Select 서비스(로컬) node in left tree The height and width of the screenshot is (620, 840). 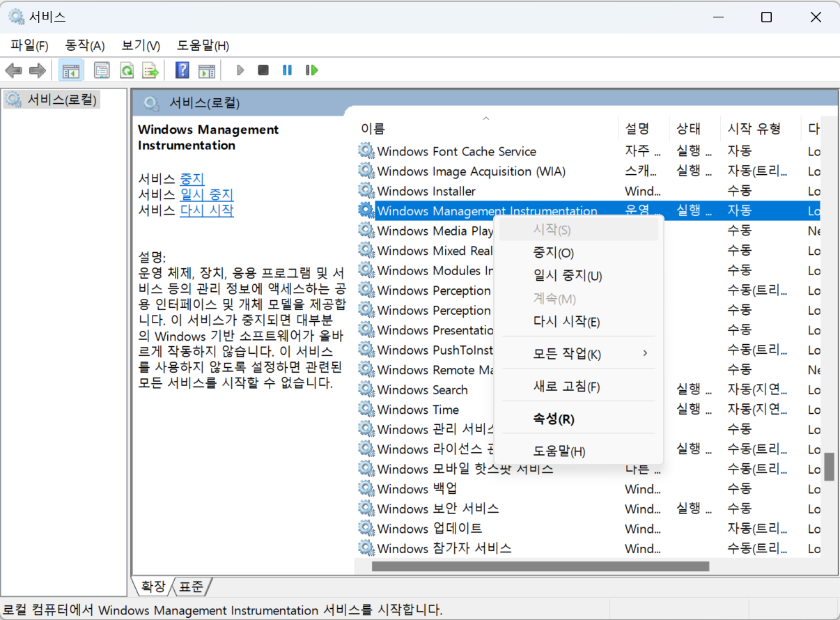(52, 100)
